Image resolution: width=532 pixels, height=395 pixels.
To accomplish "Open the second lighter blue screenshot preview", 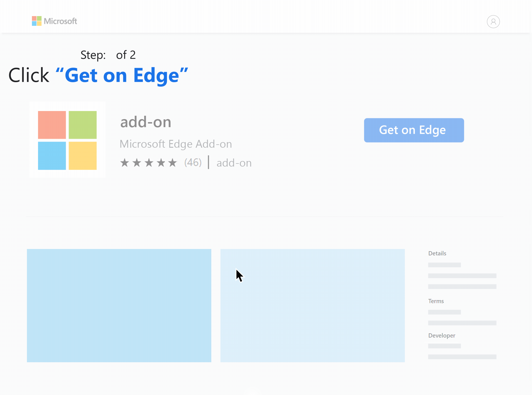I will 312,305.
